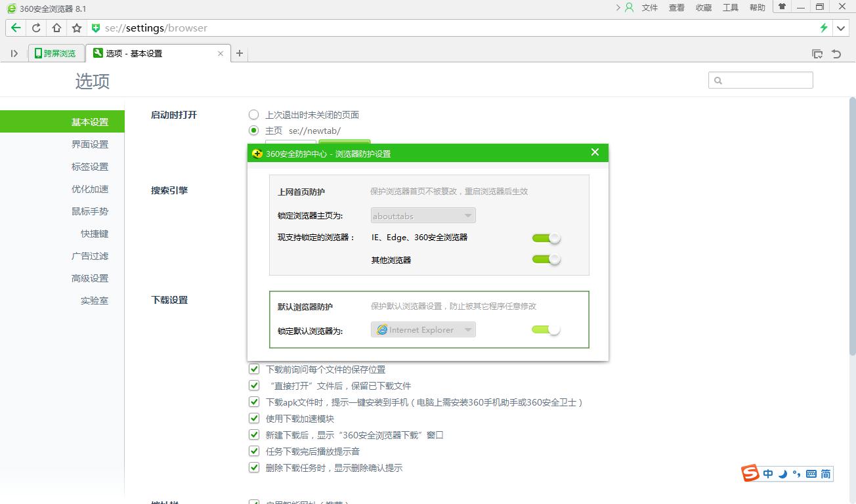Click the Sogou input method S icon
The height and width of the screenshot is (504, 856).
click(x=750, y=473)
